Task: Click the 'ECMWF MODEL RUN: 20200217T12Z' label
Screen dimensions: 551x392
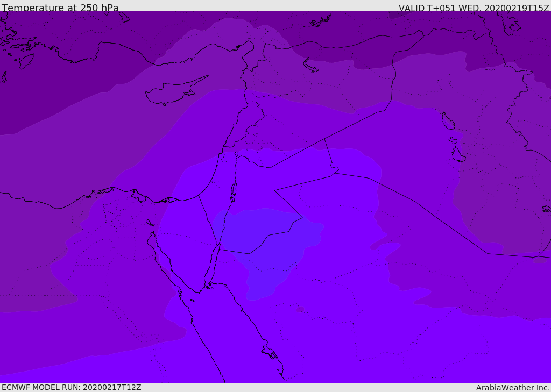Action: pos(72,387)
